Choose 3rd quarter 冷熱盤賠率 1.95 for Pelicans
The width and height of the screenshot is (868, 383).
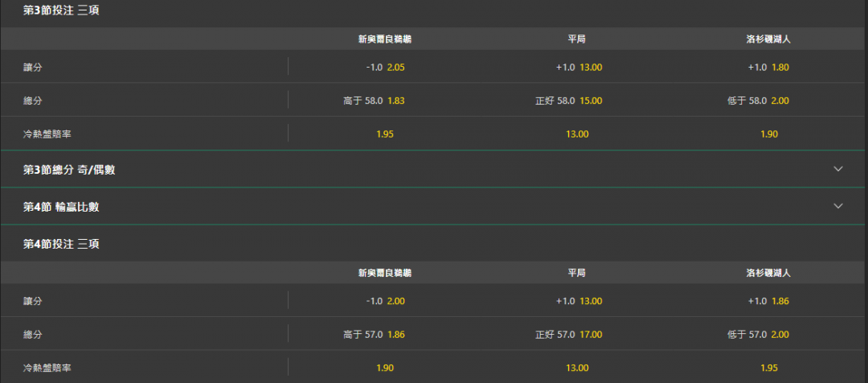pos(385,134)
